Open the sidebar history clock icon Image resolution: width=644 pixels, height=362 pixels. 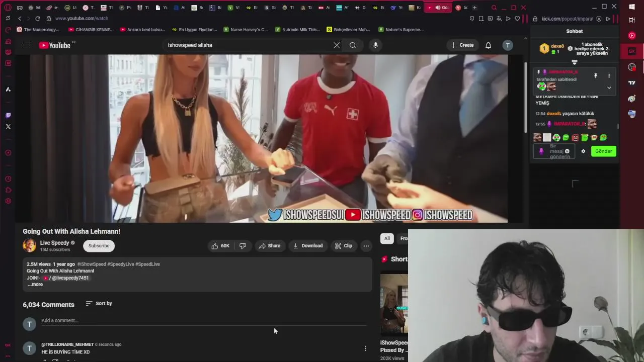pos(8,179)
